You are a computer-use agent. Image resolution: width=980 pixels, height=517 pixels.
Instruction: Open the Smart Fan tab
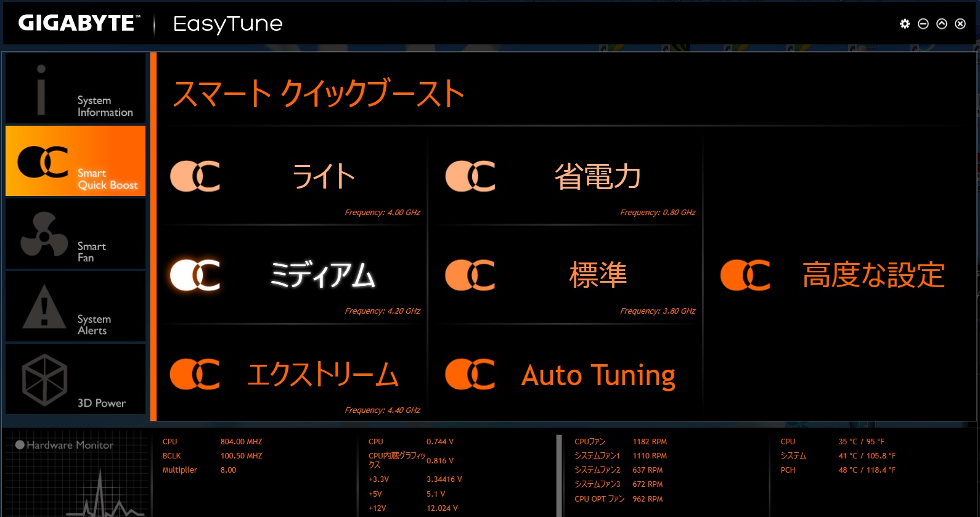point(75,234)
